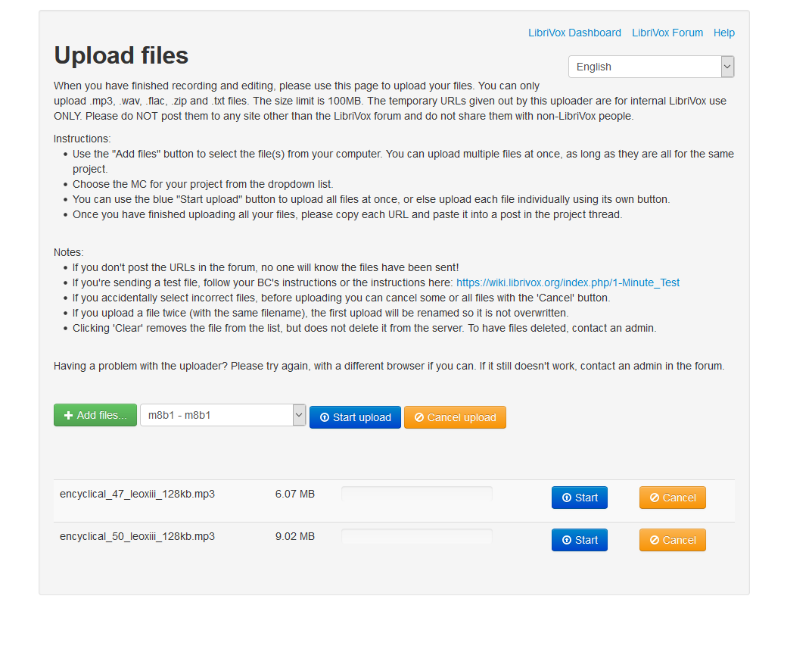Expand the m8b1 MC dropdown list

point(222,415)
